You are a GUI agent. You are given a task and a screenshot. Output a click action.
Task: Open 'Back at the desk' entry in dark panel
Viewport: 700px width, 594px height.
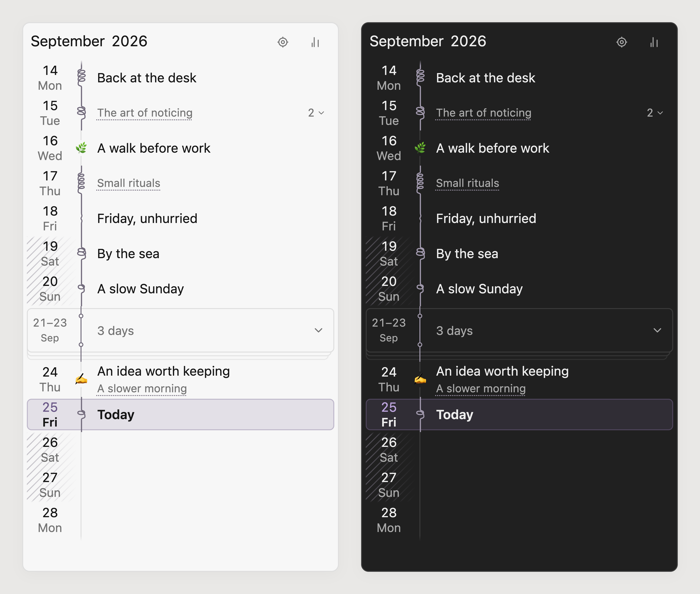click(485, 78)
